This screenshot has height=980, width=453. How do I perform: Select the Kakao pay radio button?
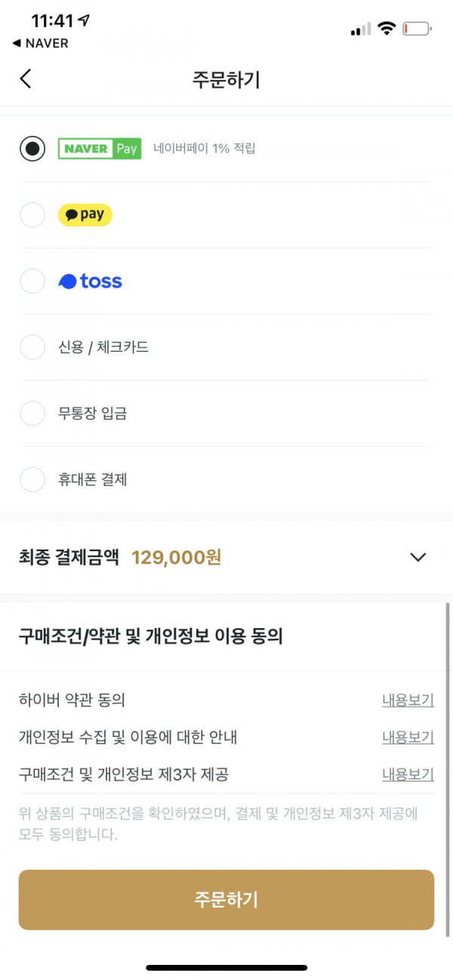[32, 215]
